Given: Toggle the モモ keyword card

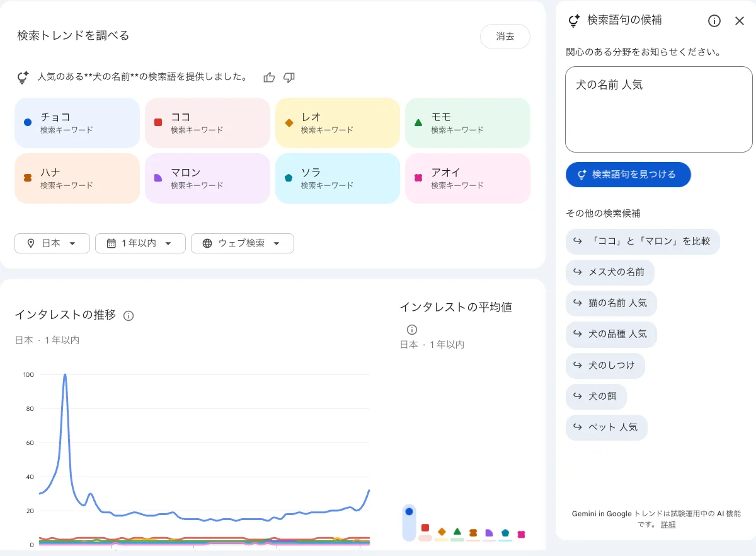Looking at the screenshot, I should pos(467,122).
